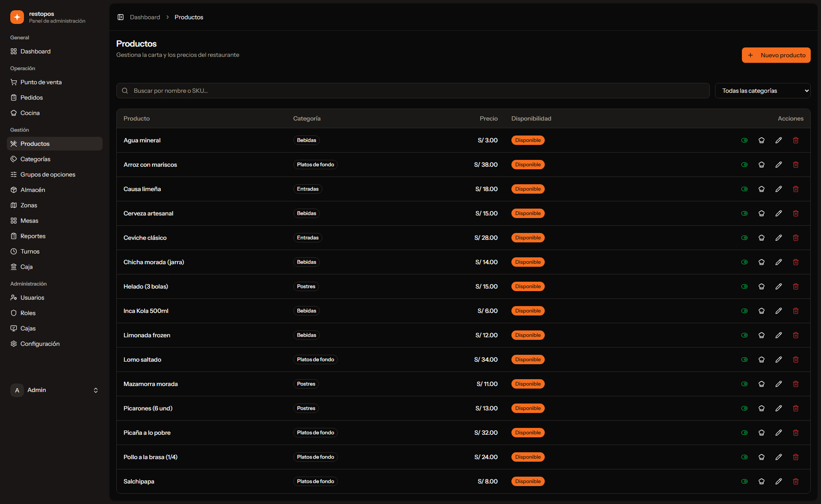The height and width of the screenshot is (504, 821).
Task: Click the Producto column header
Action: [x=136, y=118]
